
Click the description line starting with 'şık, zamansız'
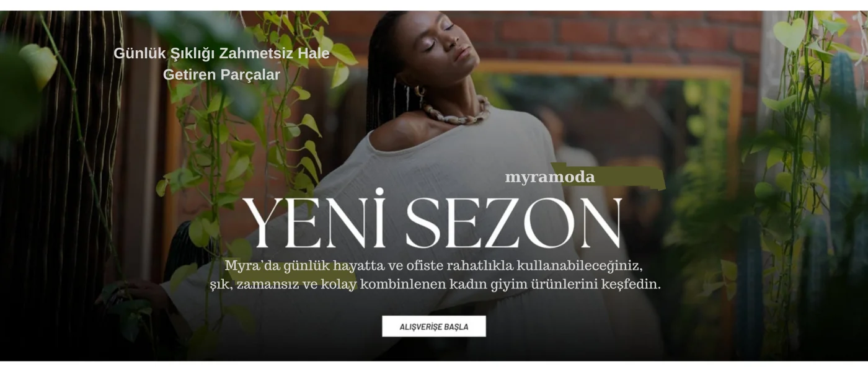435,285
